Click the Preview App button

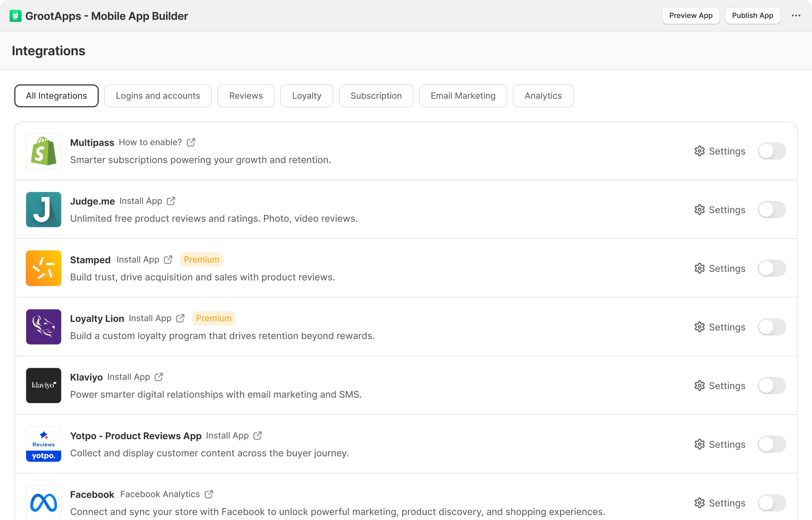(x=690, y=15)
